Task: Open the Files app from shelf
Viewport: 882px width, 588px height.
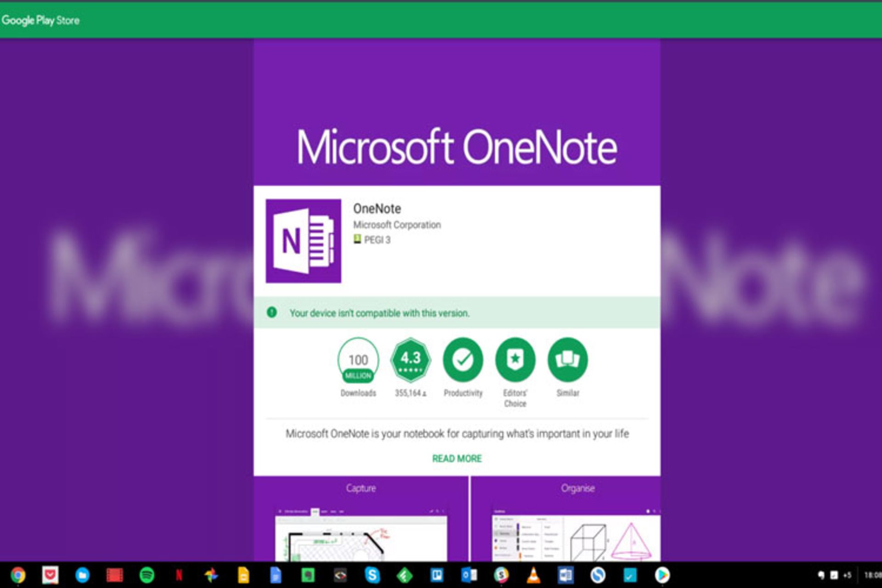Action: [x=82, y=575]
